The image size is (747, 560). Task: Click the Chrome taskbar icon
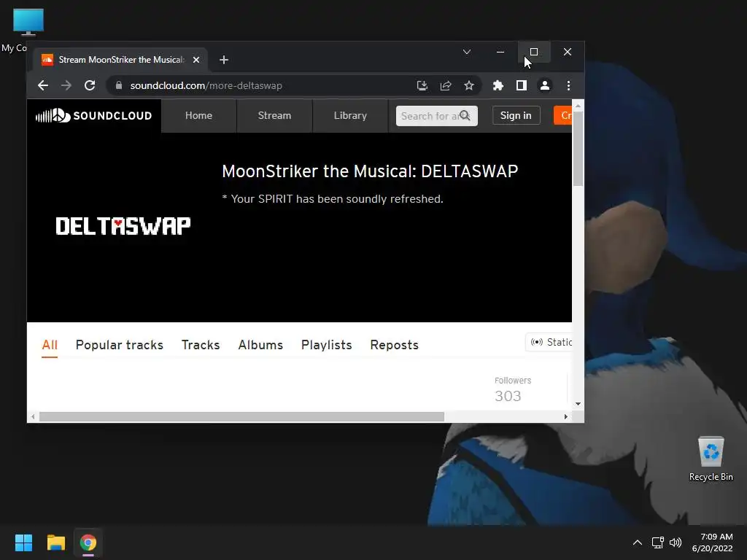[x=88, y=542]
